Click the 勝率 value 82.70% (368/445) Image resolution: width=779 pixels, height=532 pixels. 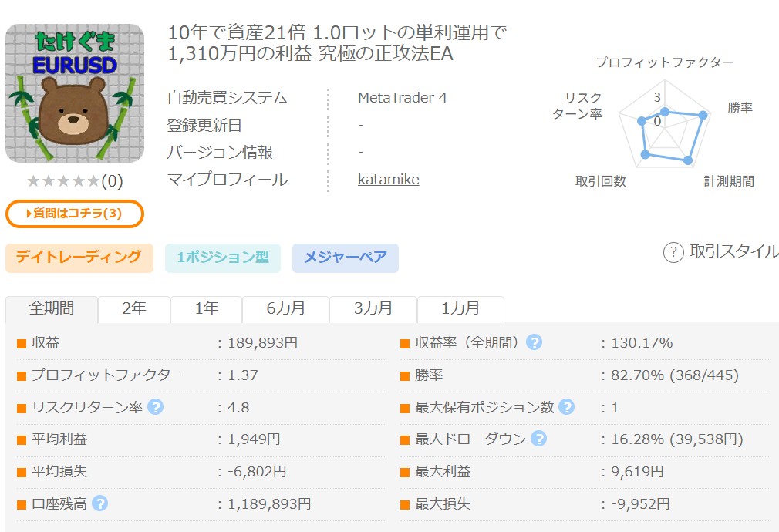[x=675, y=375]
